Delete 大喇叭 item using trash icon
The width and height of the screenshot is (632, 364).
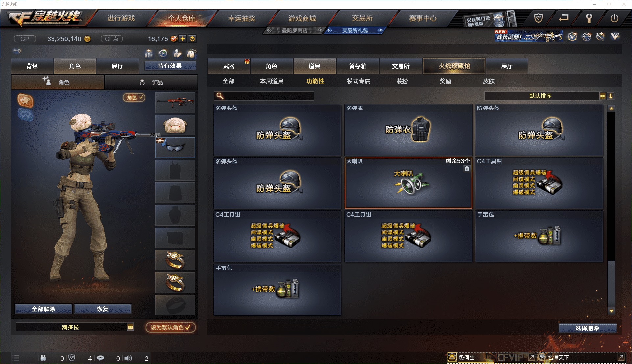467,169
